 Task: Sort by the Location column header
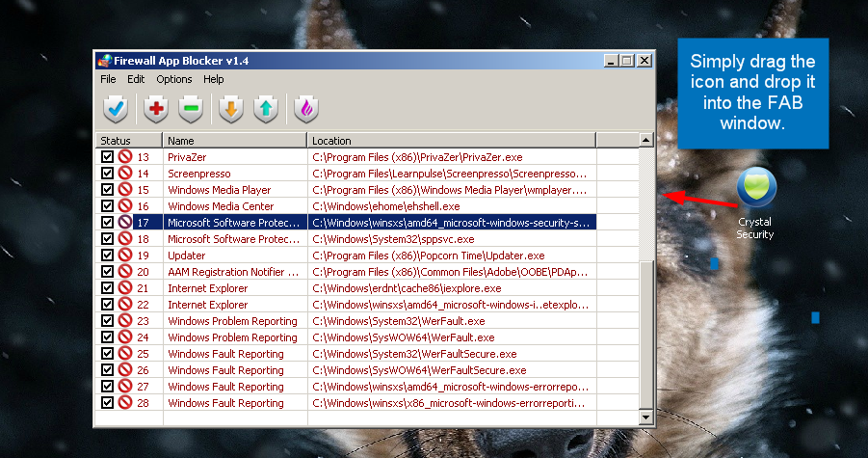point(452,141)
